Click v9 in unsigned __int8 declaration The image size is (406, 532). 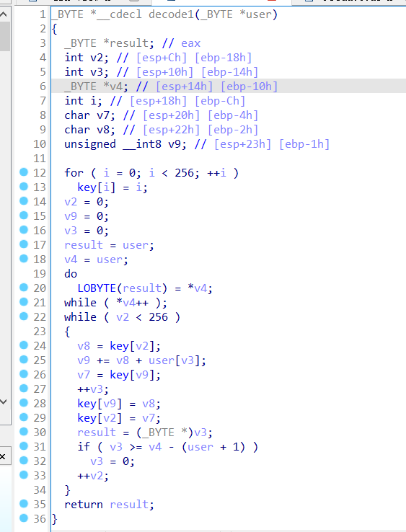point(175,144)
